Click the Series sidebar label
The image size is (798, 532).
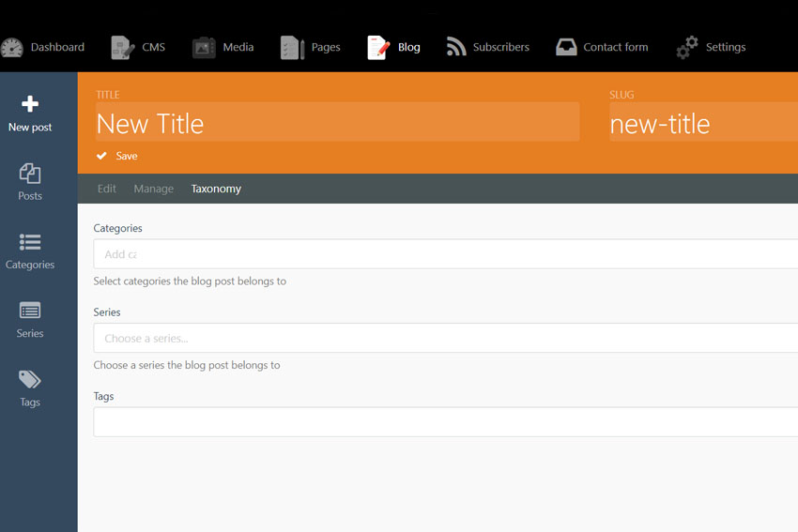30,333
